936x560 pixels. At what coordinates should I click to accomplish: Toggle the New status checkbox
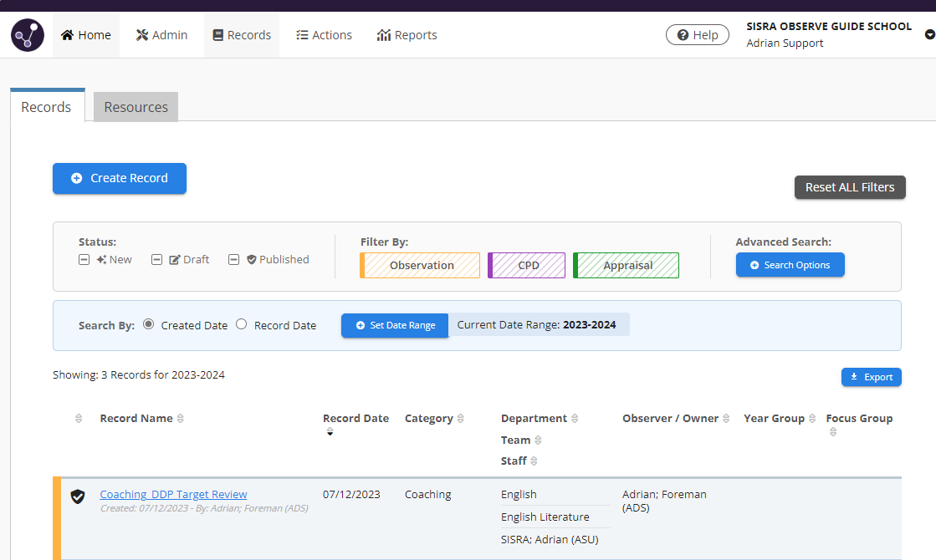click(x=84, y=260)
